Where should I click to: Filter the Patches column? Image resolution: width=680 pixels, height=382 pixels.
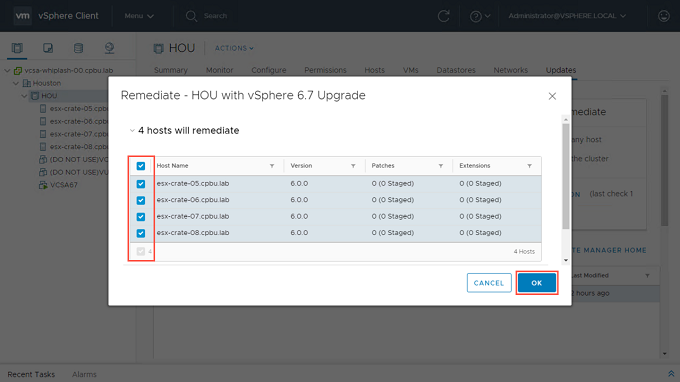441,166
